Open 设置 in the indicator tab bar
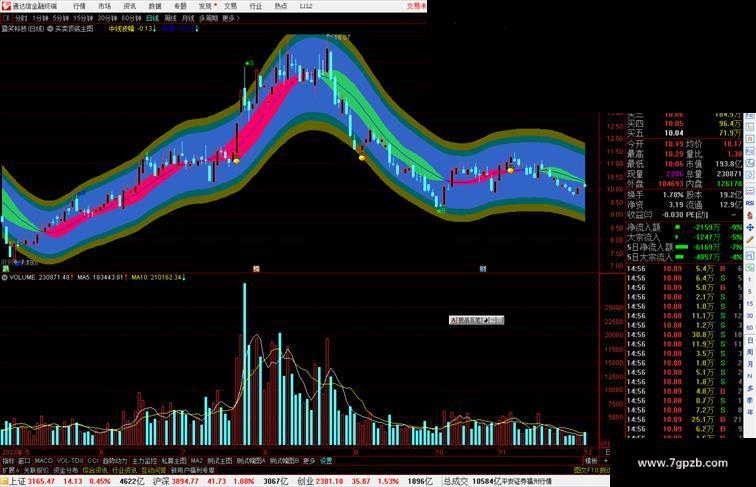The image size is (756, 487). point(326,461)
